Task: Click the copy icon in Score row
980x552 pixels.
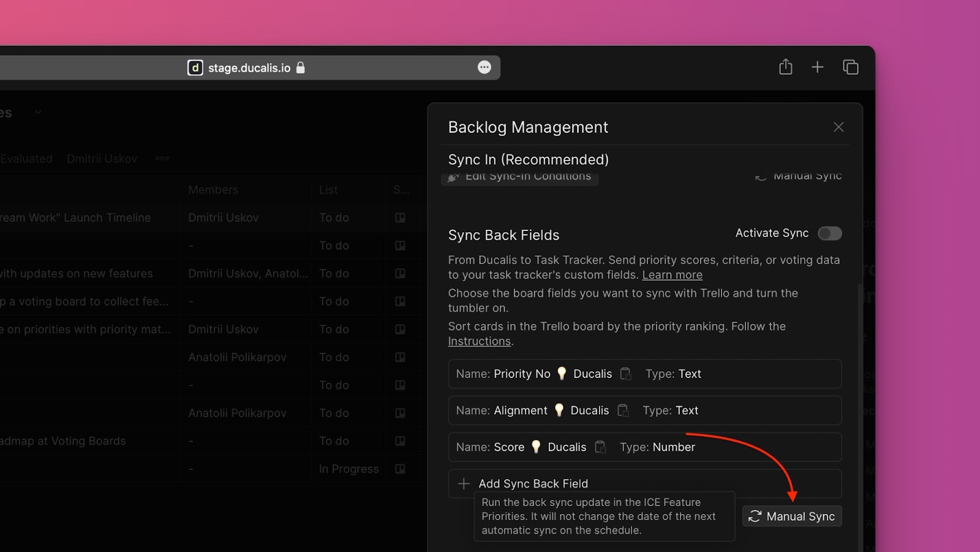Action: [600, 447]
